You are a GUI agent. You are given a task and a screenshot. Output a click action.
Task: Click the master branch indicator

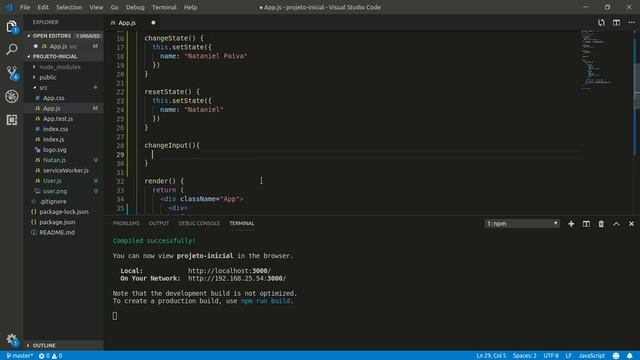click(19, 356)
